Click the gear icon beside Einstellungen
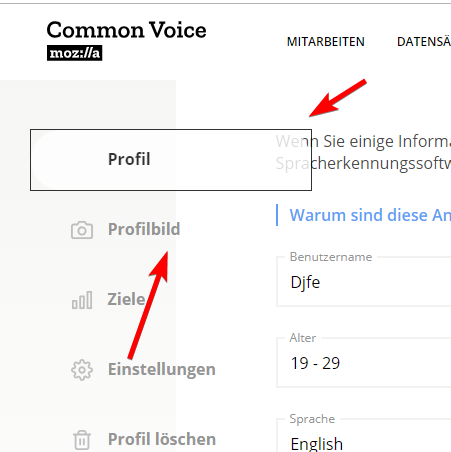This screenshot has height=452, width=451. (82, 370)
